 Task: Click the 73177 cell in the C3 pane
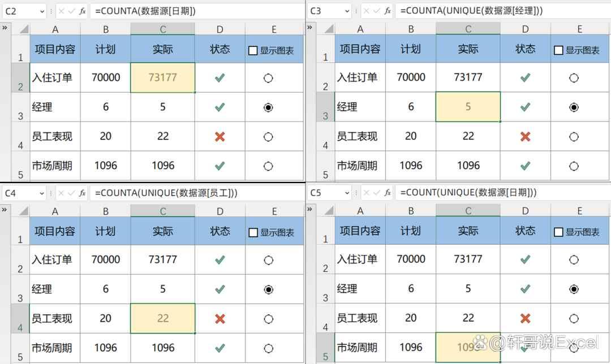click(x=468, y=77)
